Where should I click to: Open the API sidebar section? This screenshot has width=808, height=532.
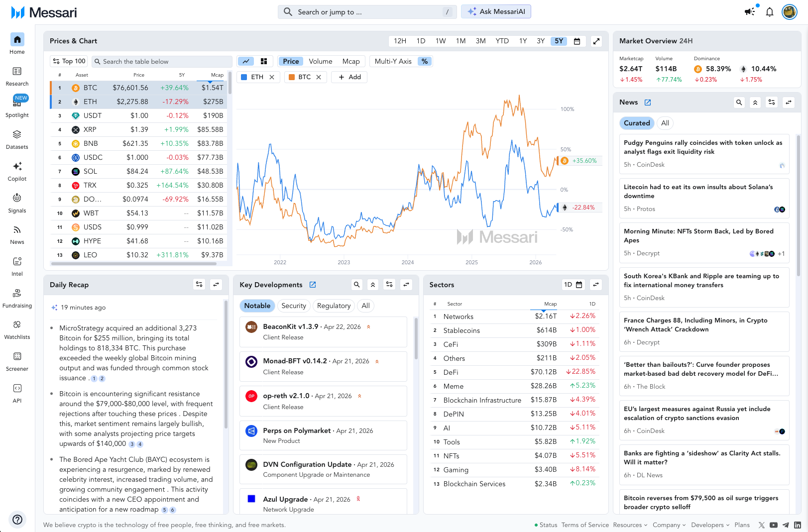[17, 393]
